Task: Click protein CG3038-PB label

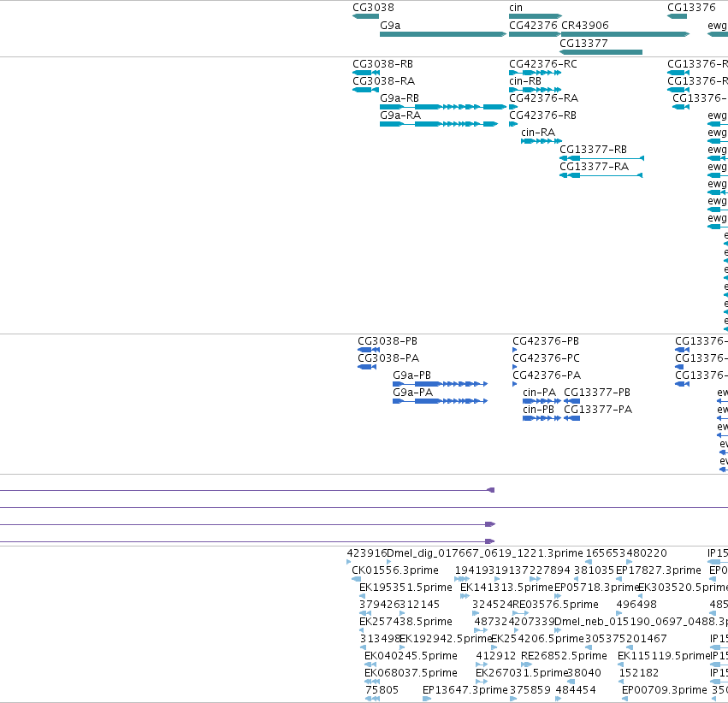Action: click(388, 341)
